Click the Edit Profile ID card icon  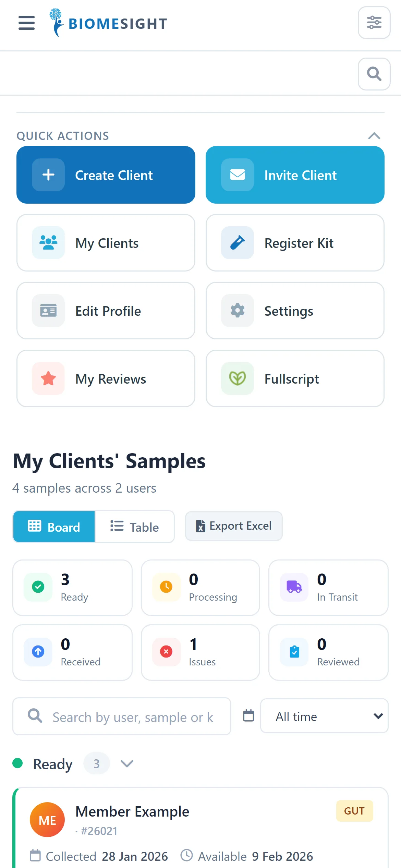[48, 311]
